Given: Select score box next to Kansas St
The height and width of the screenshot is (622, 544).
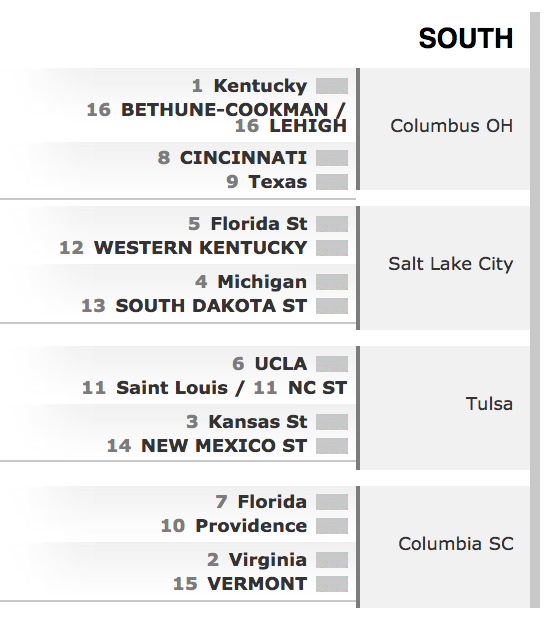Looking at the screenshot, I should tap(332, 422).
